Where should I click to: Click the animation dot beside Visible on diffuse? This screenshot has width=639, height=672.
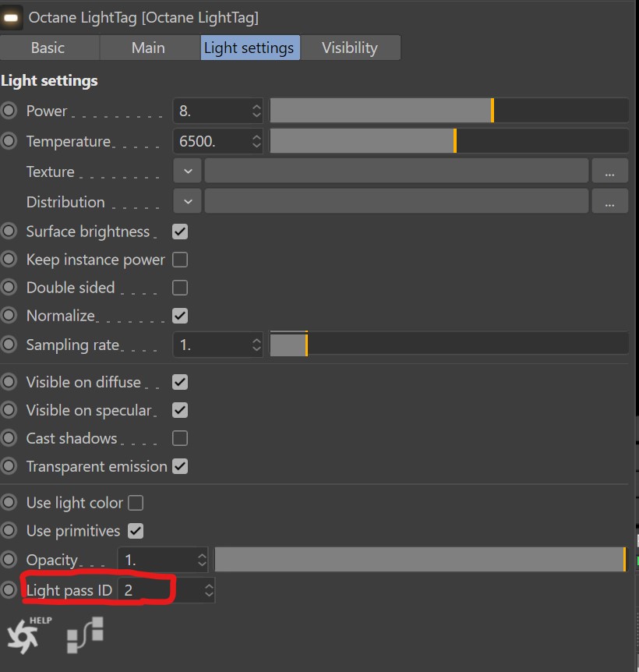click(x=9, y=382)
